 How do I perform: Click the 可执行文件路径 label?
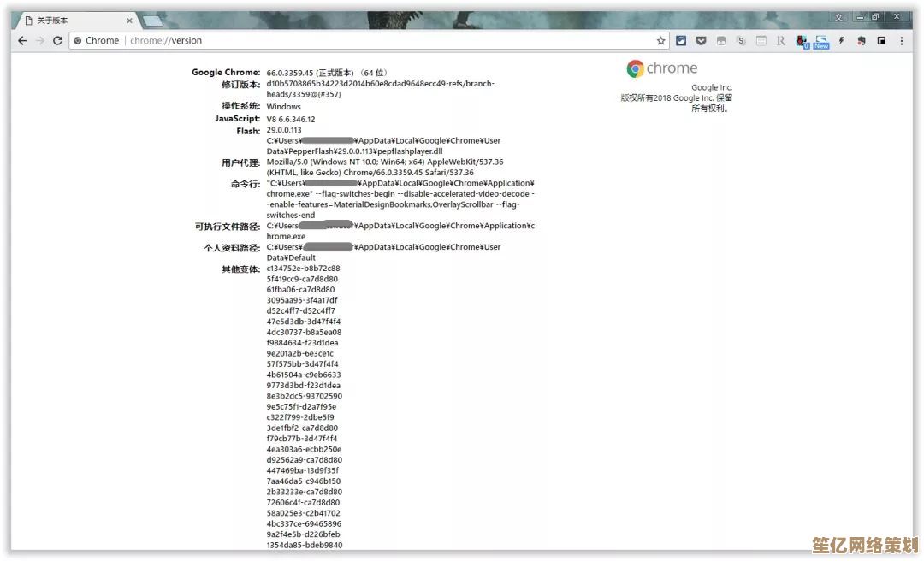(x=228, y=227)
